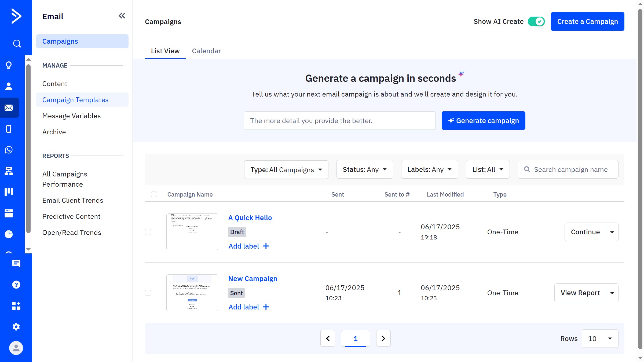Check the A Quick Hello campaign checkbox
Viewport: 644px width, 362px height.
148,232
